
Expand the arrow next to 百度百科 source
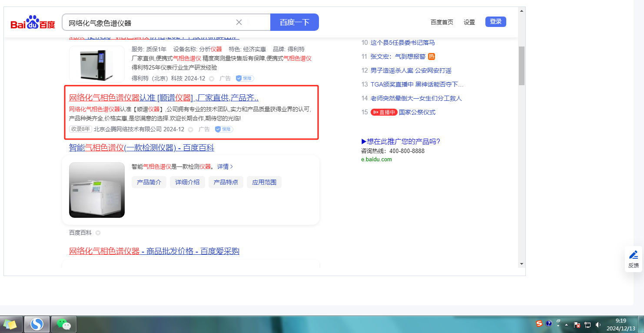coord(98,233)
